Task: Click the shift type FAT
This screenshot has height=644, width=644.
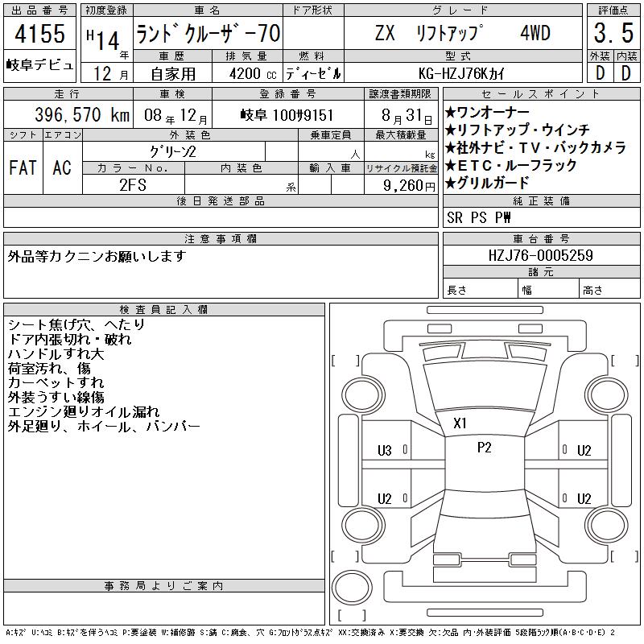Action: (x=23, y=167)
